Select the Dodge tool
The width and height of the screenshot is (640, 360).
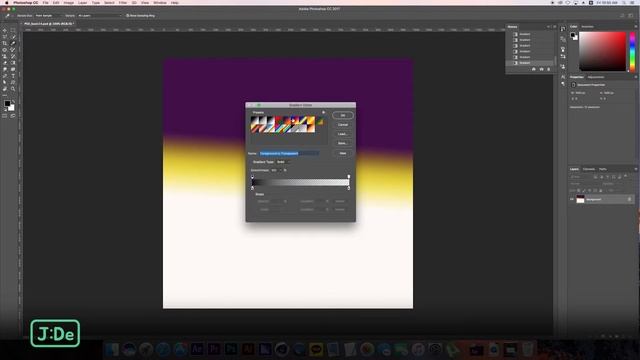[x=13, y=69]
